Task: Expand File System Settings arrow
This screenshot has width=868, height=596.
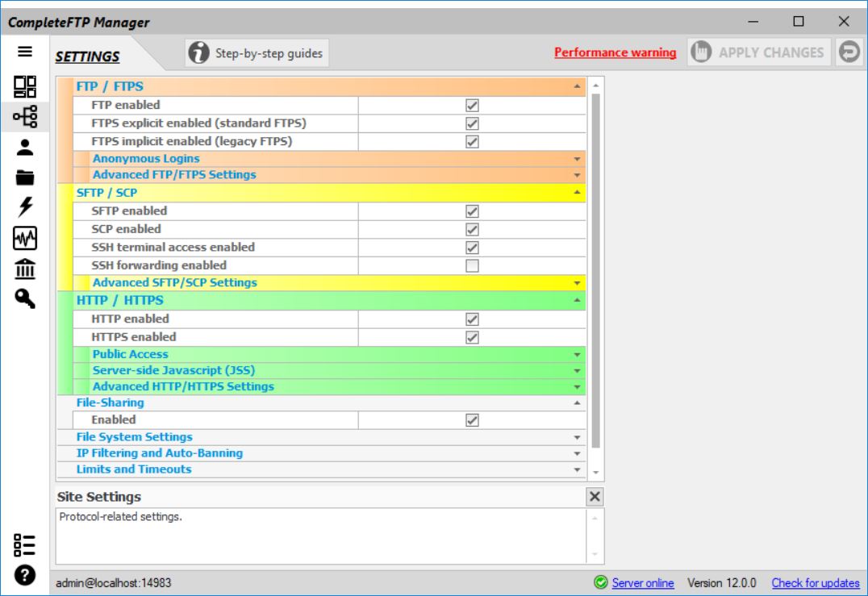Action: [577, 437]
